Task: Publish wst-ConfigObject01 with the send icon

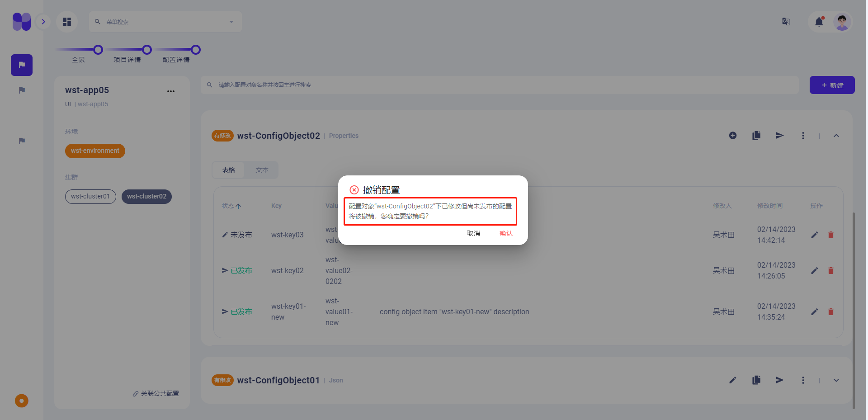Action: point(780,380)
